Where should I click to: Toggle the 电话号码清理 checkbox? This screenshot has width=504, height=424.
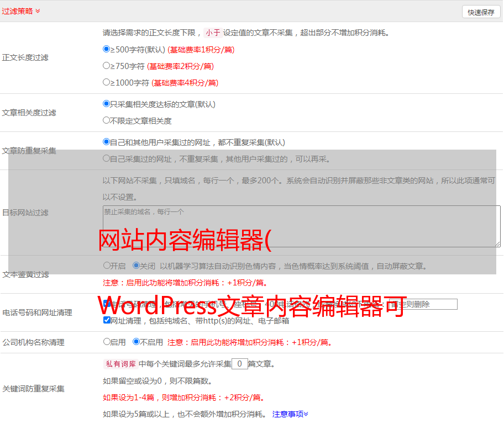[107, 304]
